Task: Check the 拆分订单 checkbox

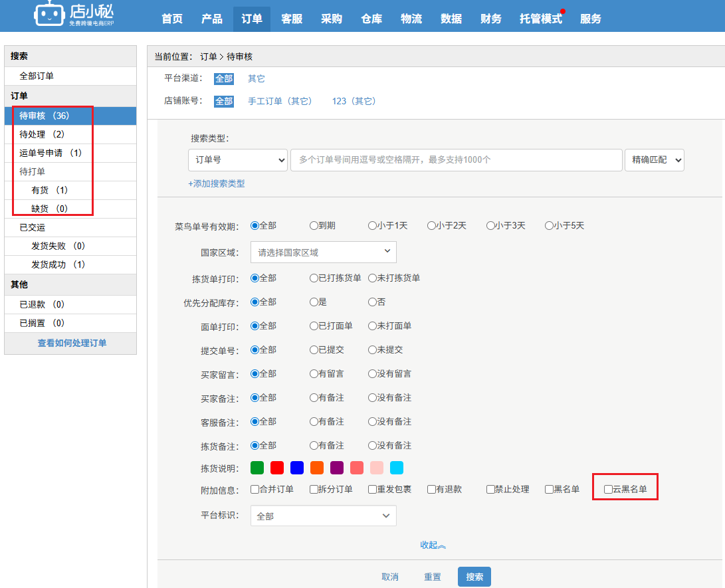Action: click(x=314, y=489)
